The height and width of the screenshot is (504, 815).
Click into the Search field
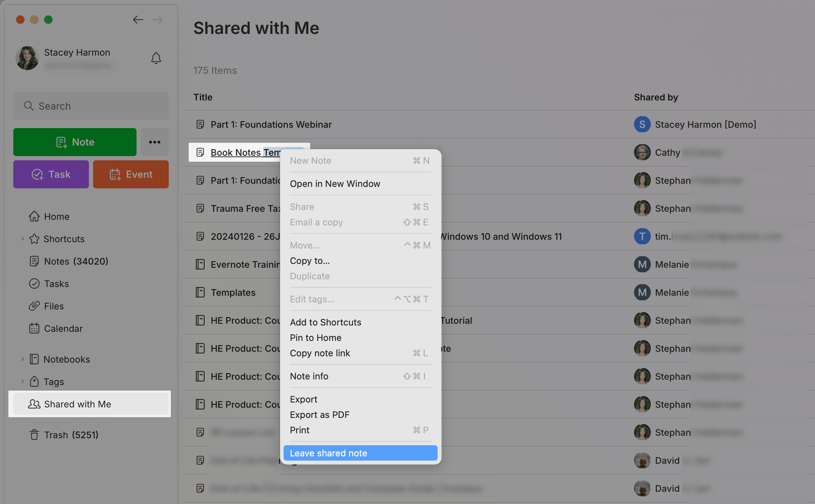[91, 106]
